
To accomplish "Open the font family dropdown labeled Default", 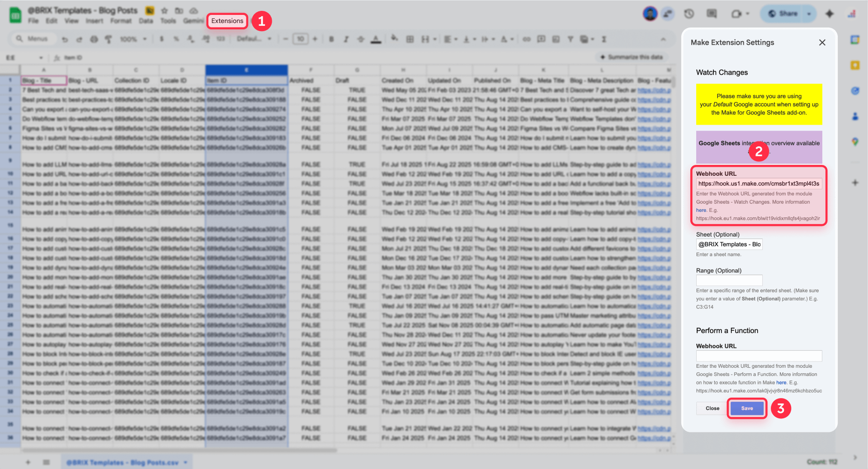I will pyautogui.click(x=253, y=39).
